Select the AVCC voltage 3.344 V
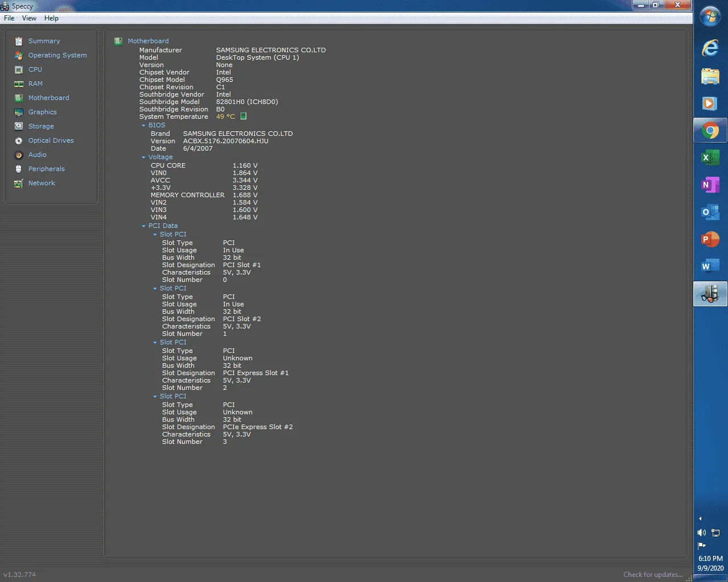This screenshot has width=728, height=582. (245, 180)
